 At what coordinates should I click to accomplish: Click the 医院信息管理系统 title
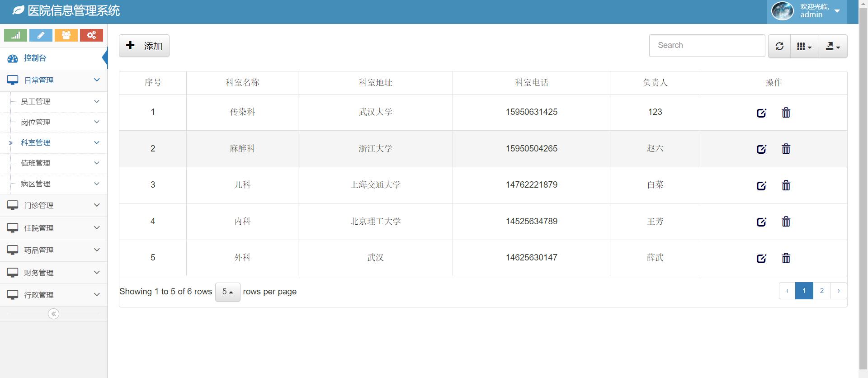(x=74, y=10)
